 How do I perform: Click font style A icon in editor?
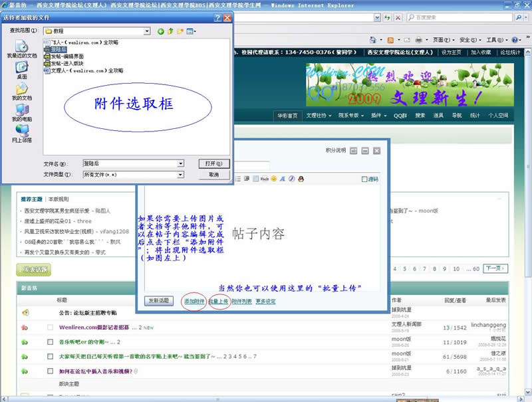(x=282, y=179)
